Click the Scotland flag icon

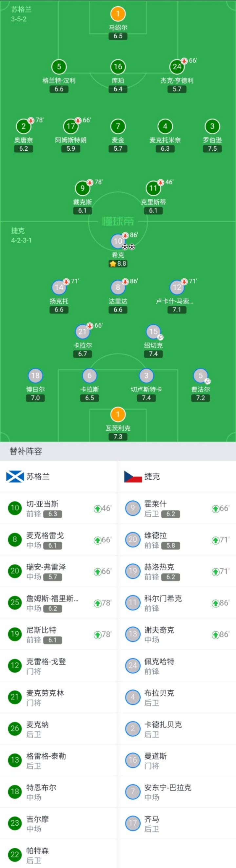(15, 476)
